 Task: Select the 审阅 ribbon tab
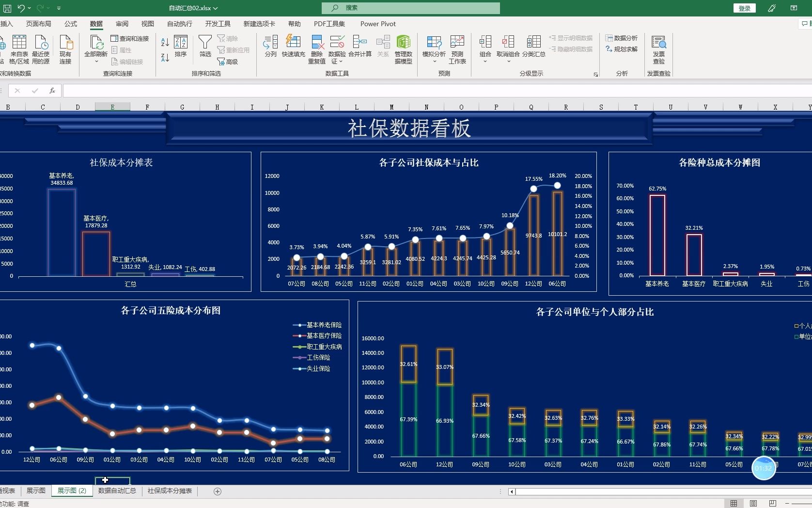pos(122,24)
